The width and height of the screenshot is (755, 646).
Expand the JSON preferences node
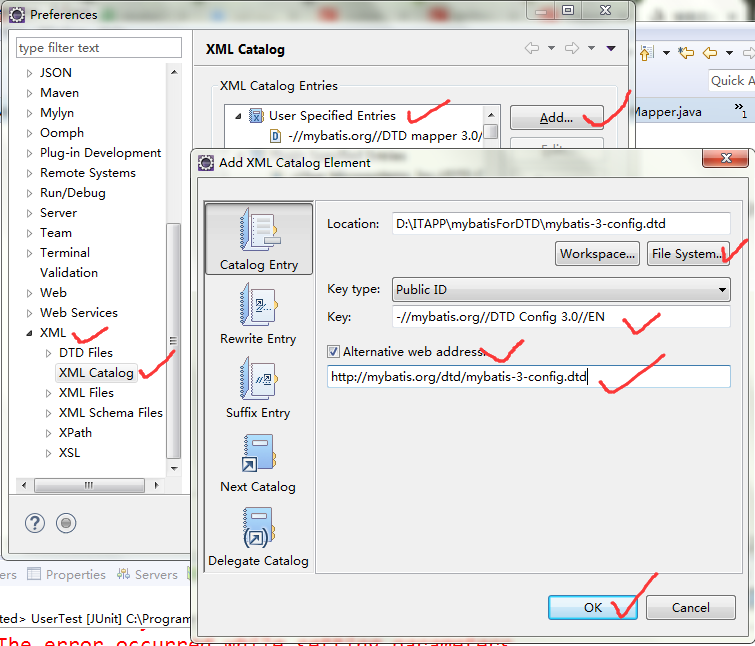click(29, 73)
